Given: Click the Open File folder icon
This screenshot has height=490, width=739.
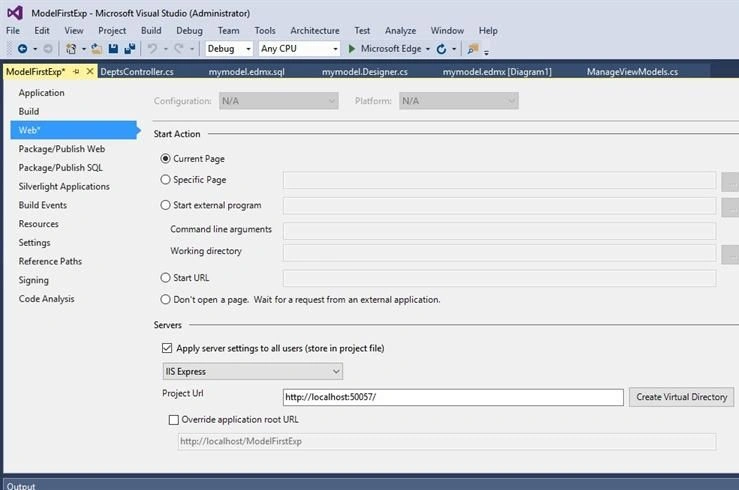Looking at the screenshot, I should pos(97,49).
